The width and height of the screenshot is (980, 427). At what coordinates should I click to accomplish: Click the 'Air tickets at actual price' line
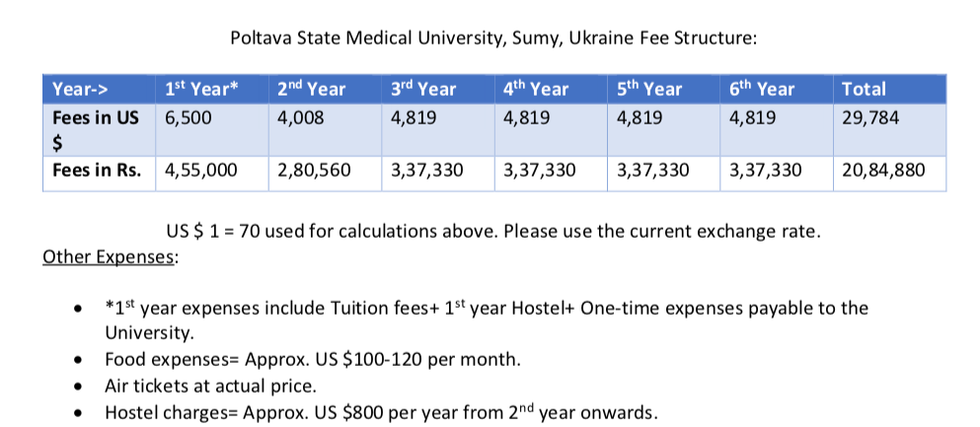tap(210, 387)
